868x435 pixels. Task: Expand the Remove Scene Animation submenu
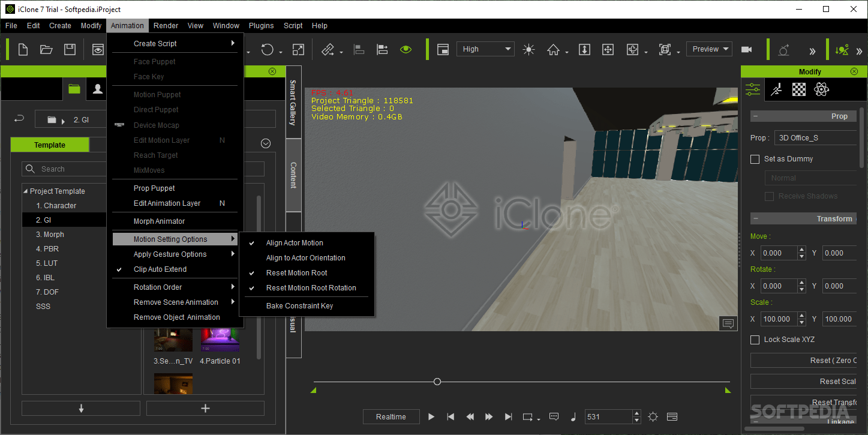[x=175, y=302]
